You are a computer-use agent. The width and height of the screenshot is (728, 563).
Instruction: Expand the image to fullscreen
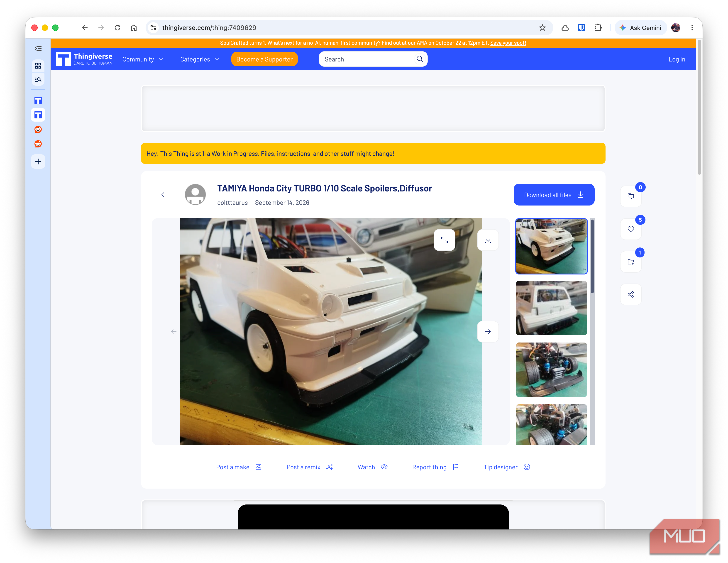[x=444, y=240]
